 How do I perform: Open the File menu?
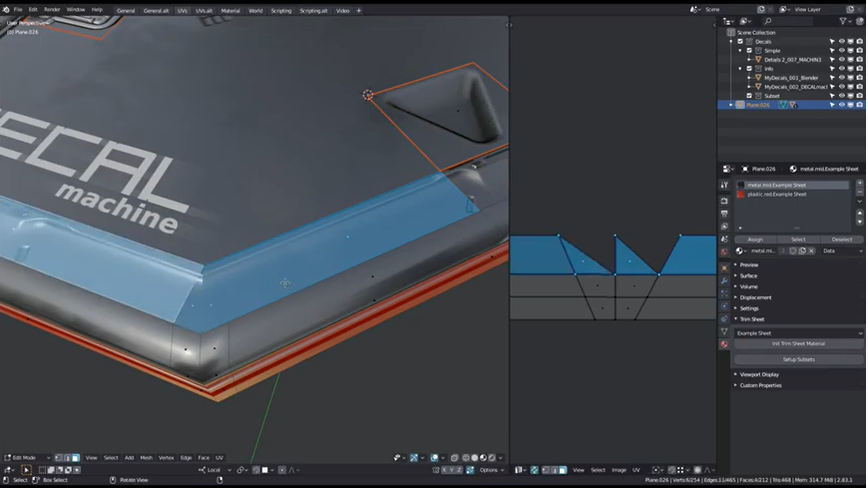coord(18,10)
